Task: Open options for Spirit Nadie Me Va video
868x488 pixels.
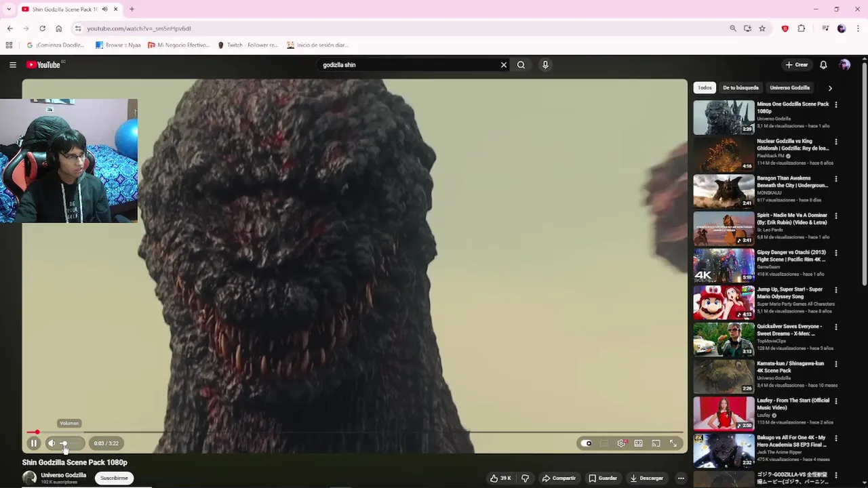Action: [x=836, y=216]
